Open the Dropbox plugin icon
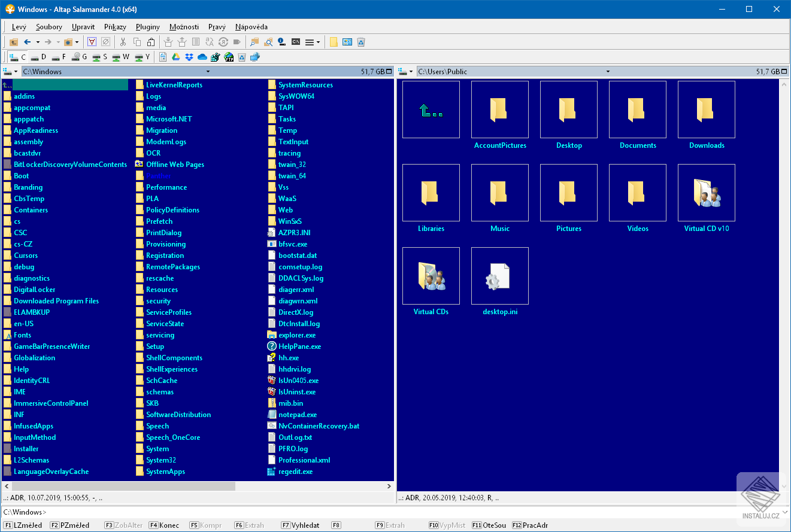 (189, 57)
